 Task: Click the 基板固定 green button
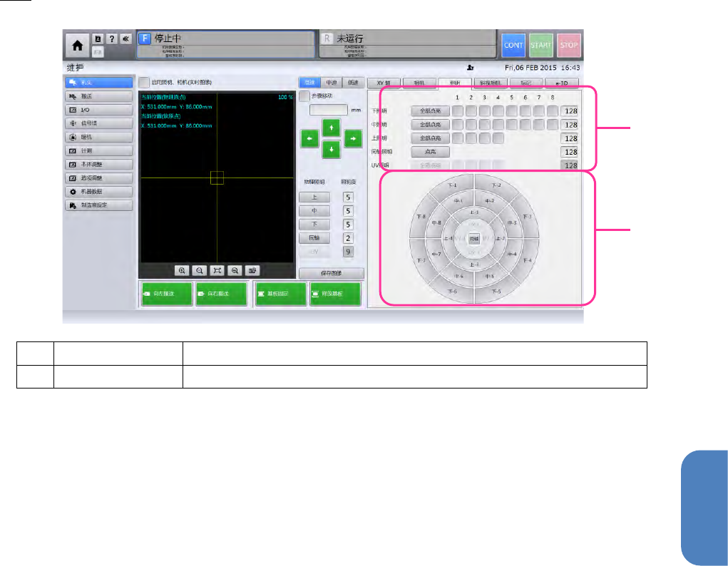[280, 294]
